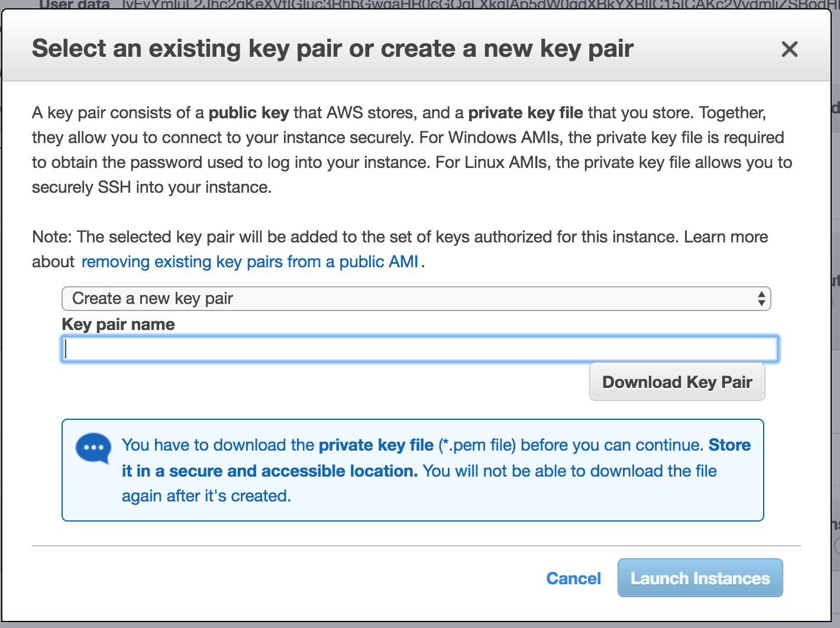This screenshot has height=628, width=840.
Task: Click the Download Key Pair button
Action: (x=677, y=381)
